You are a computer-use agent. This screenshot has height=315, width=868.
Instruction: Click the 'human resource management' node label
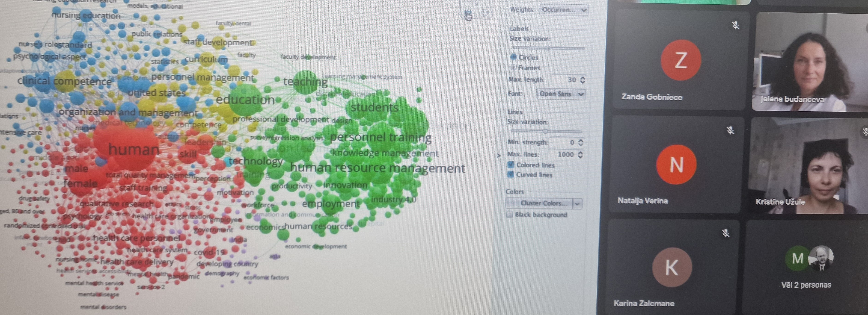pos(378,168)
